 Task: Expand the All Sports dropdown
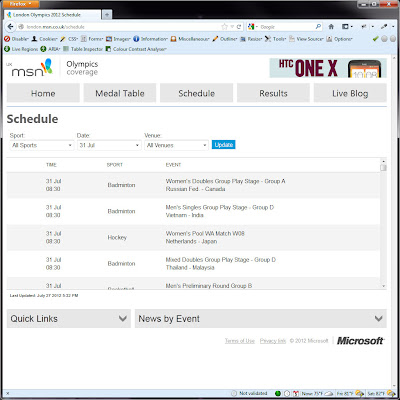click(x=42, y=145)
